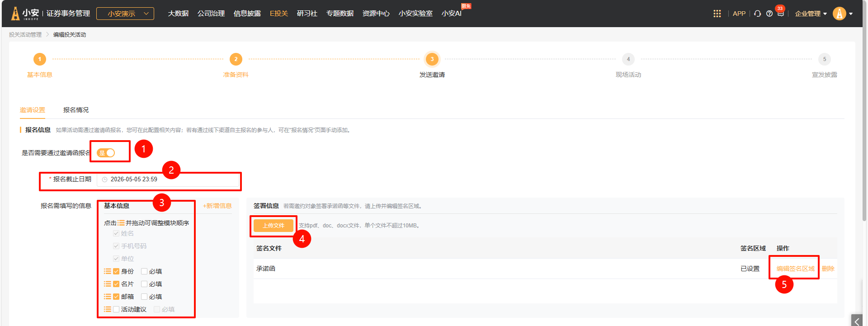This screenshot has width=868, height=326.
Task: Go to step 1 基本信息 circle
Action: [40, 59]
